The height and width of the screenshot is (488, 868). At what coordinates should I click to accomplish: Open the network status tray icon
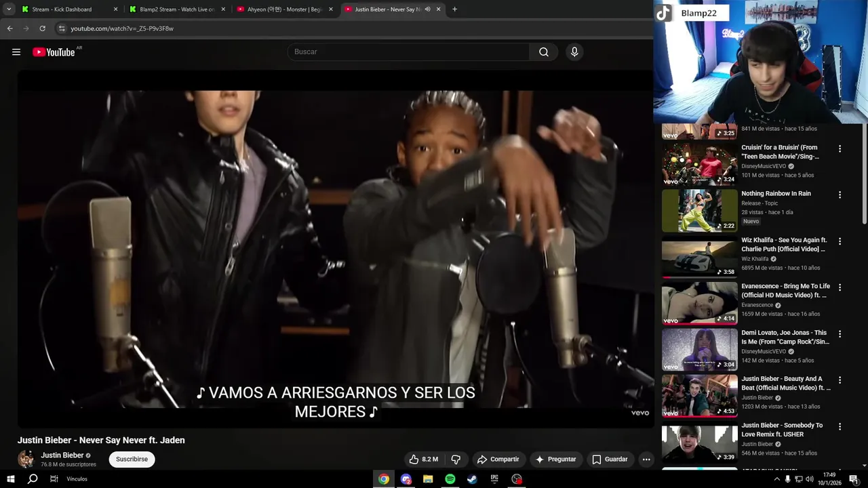click(x=798, y=479)
